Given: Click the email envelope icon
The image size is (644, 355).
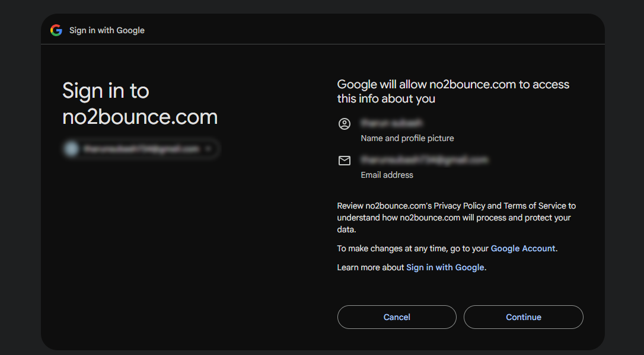Looking at the screenshot, I should coord(344,161).
